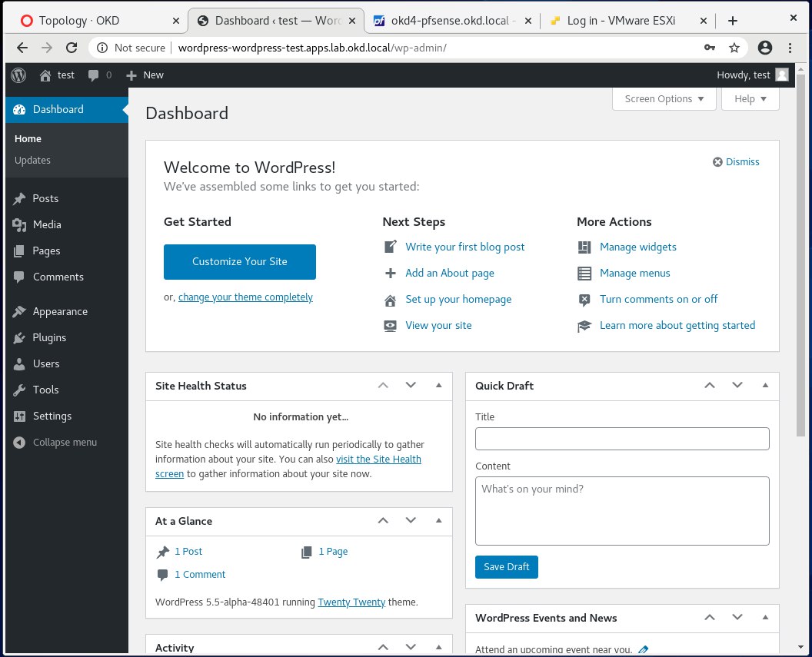Visit the site via home icon
Screen dimensions: 812x657
point(45,75)
